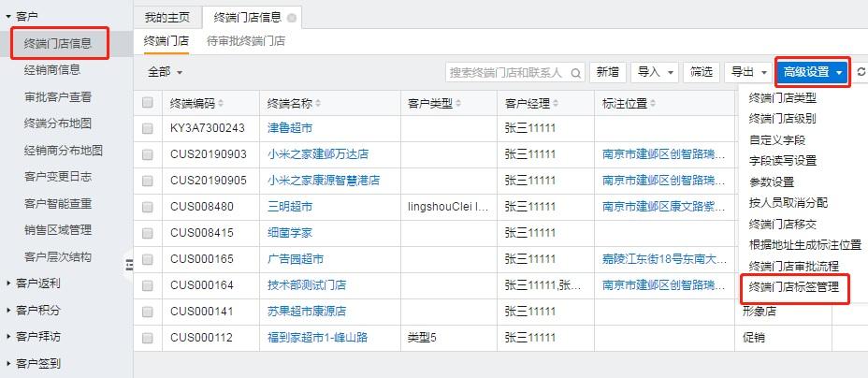The image size is (868, 378).
Task: Sort by 客户经理 column arrows
Action: coord(556,104)
